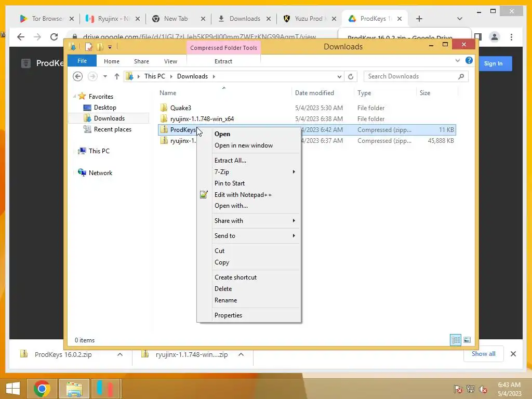This screenshot has height=399, width=532.
Task: Switch to the View ribbon tab
Action: click(x=170, y=61)
